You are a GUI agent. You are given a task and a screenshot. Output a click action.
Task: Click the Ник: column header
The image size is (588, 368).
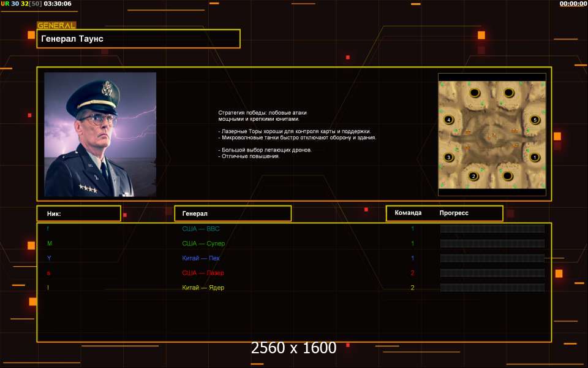(x=78, y=213)
